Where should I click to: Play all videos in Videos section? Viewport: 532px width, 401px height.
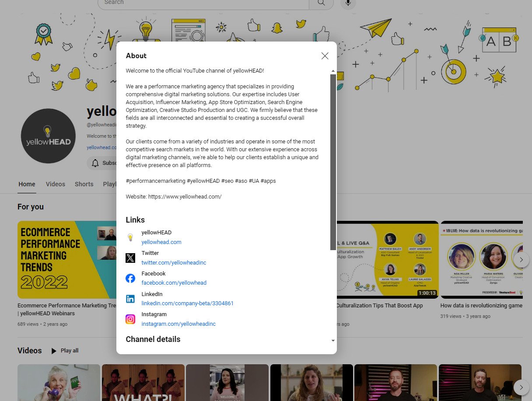pos(65,351)
